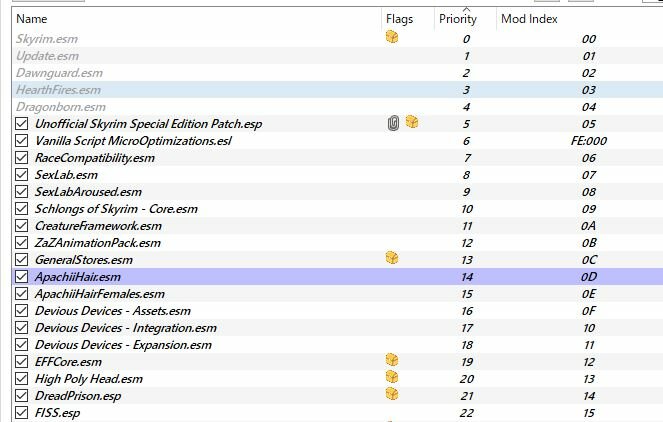The image size is (663, 422).
Task: Click paperclip flag icon for Unofficial Skyrim Patch
Action: 393,123
